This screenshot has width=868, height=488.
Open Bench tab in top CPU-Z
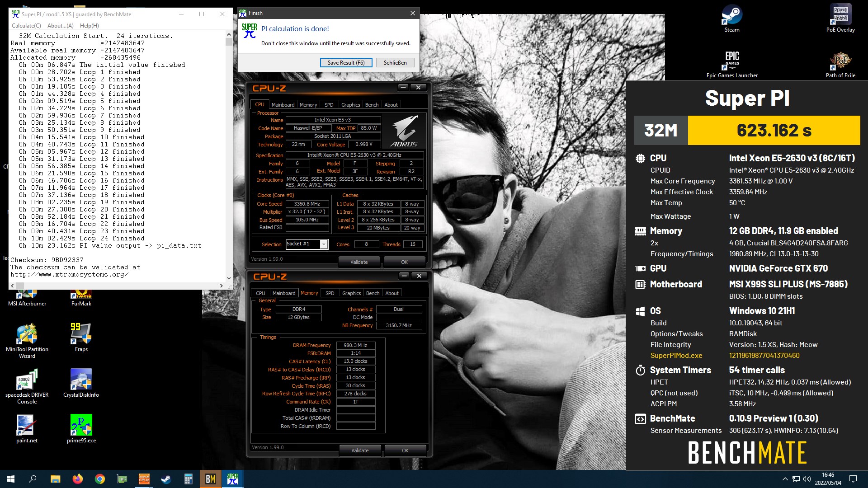click(372, 105)
